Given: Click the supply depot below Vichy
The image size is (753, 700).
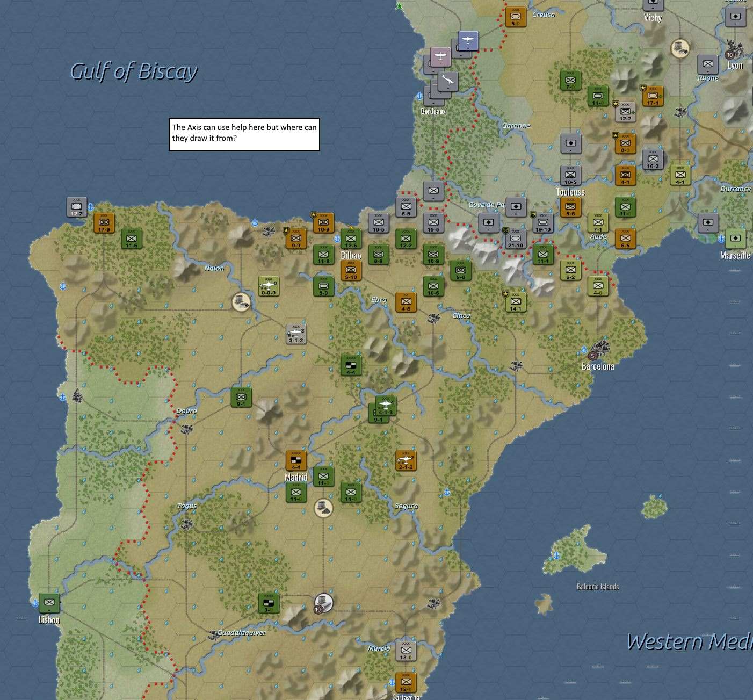Looking at the screenshot, I should pos(680,48).
